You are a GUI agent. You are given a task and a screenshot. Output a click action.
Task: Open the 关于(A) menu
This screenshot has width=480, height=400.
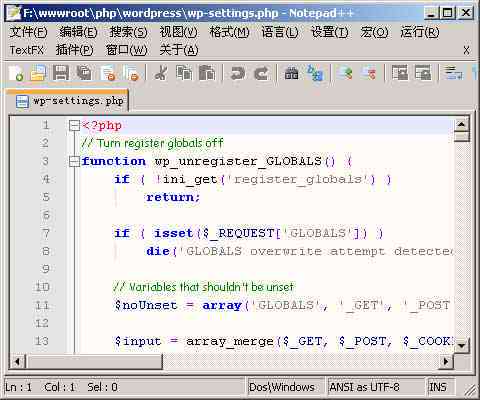tap(179, 50)
